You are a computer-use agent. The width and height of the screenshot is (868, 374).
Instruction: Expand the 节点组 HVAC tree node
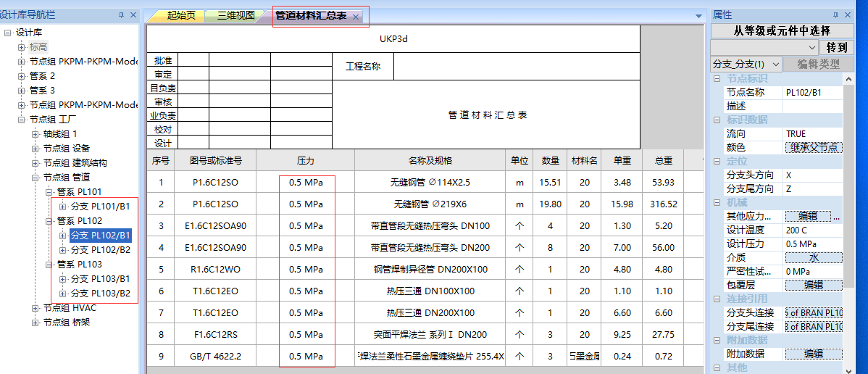click(x=36, y=308)
